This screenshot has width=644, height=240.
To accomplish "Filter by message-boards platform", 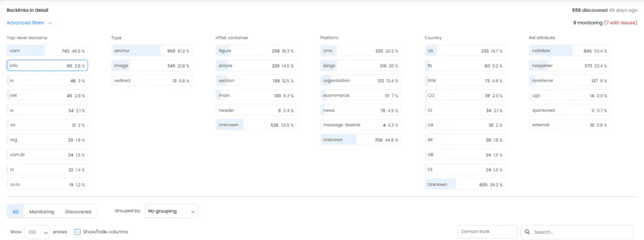I will (x=360, y=125).
